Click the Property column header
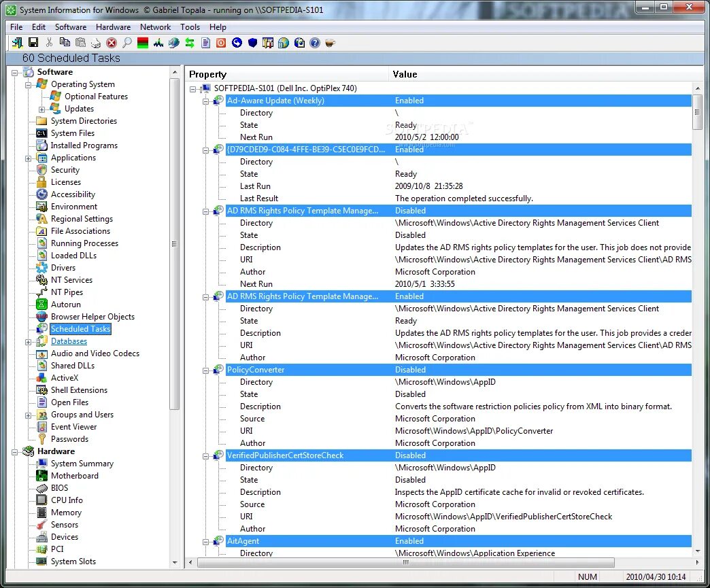This screenshot has width=710, height=588. coord(286,74)
